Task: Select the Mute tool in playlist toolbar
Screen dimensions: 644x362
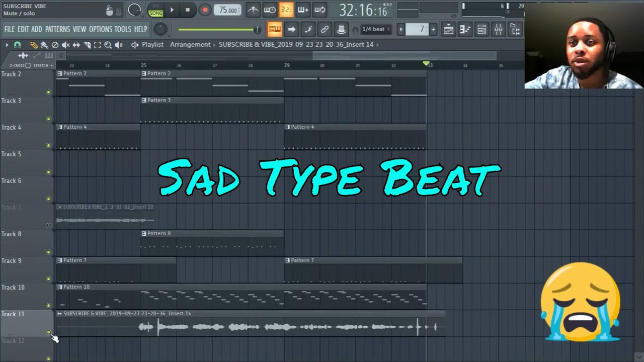Action: tap(65, 45)
